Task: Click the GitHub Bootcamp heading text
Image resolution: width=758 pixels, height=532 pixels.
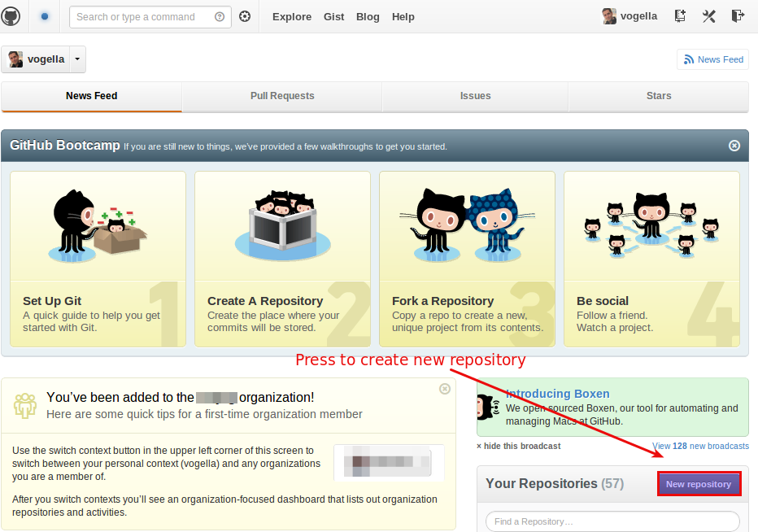Action: pyautogui.click(x=65, y=145)
